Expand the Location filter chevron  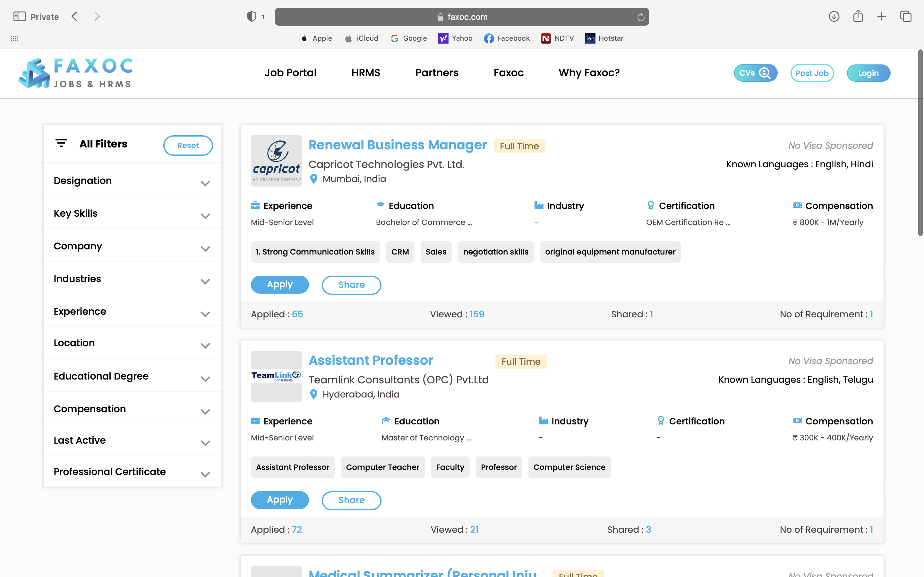(205, 345)
